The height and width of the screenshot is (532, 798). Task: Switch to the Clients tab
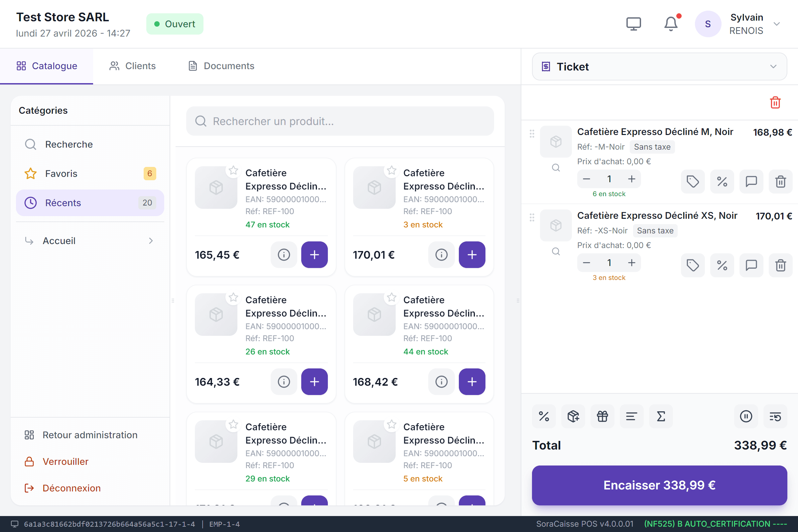[132, 66]
